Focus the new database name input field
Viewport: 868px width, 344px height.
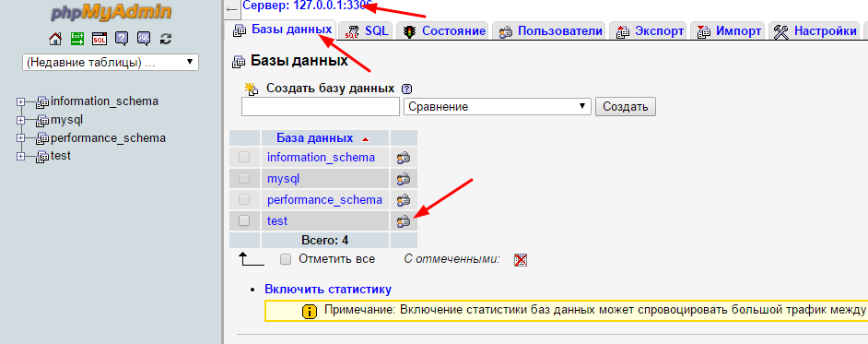click(321, 107)
